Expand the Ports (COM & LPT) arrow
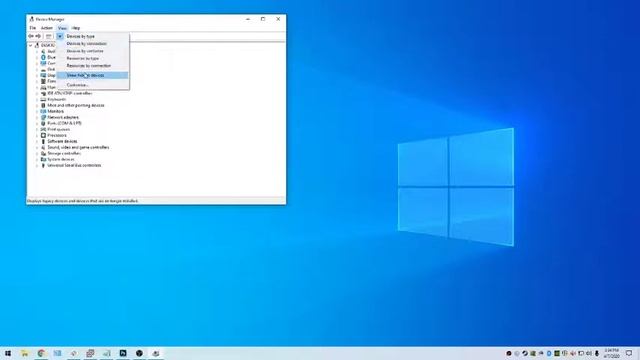The width and height of the screenshot is (640, 360). point(37,123)
